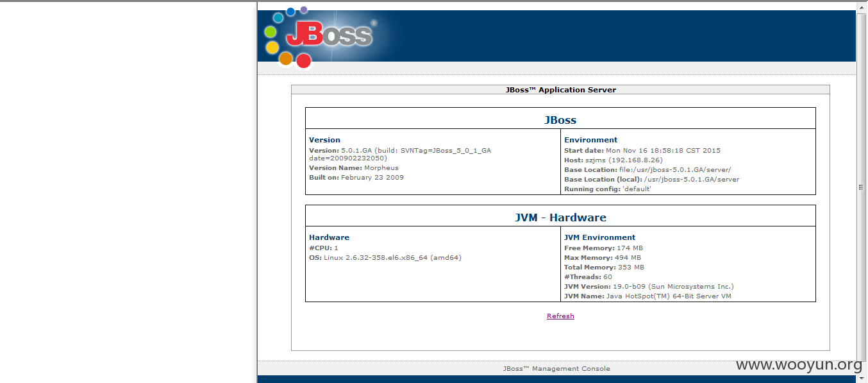This screenshot has width=868, height=383.
Task: Click the OS Linux 2.6.32 line
Action: [x=385, y=258]
